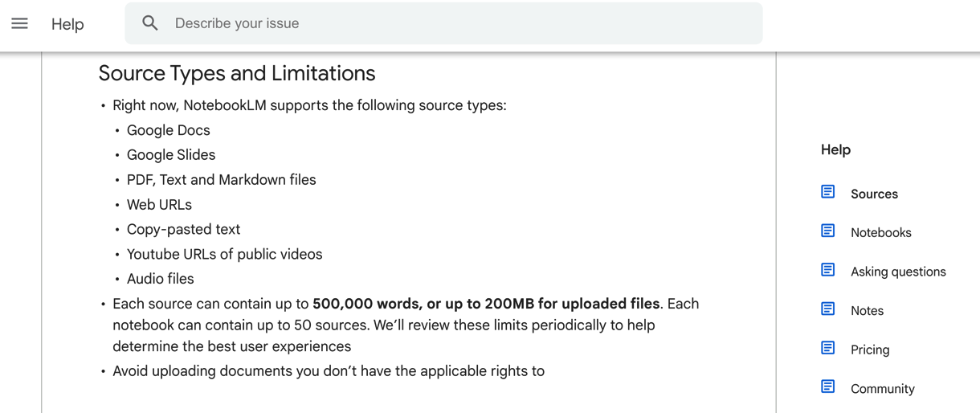Click the article icon beside Notebooks

(x=828, y=231)
